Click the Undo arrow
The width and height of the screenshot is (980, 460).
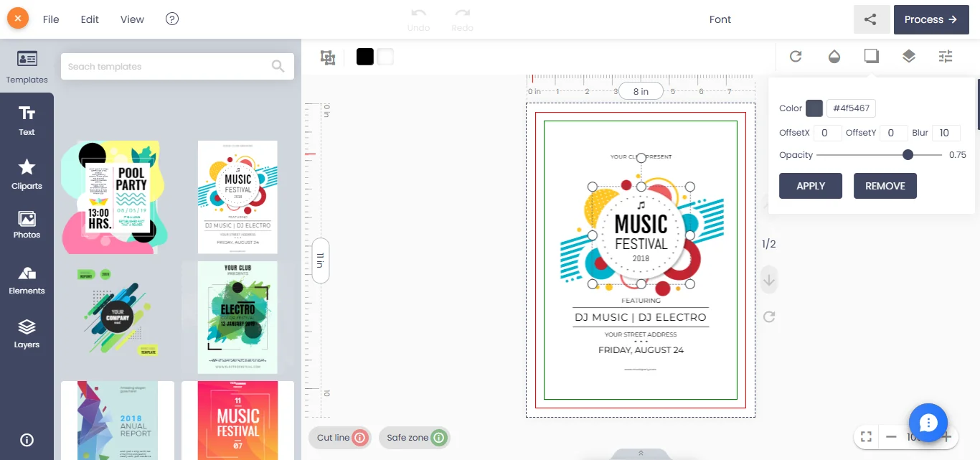point(419,14)
